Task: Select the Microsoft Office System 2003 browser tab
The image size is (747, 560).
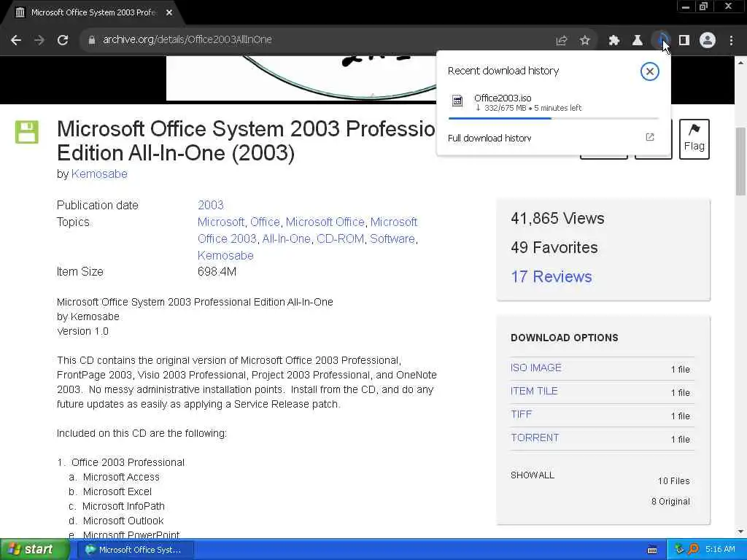Action: pos(93,13)
